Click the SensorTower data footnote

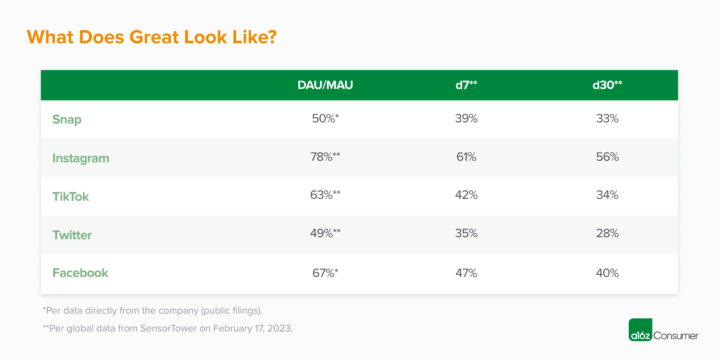click(167, 329)
